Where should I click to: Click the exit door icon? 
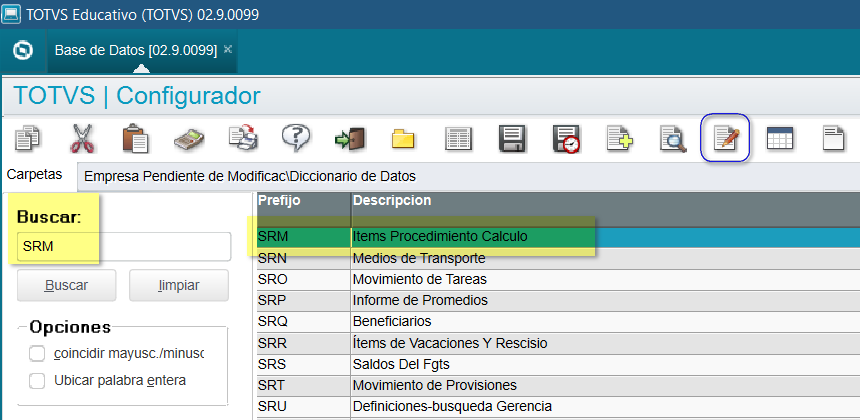pos(350,138)
